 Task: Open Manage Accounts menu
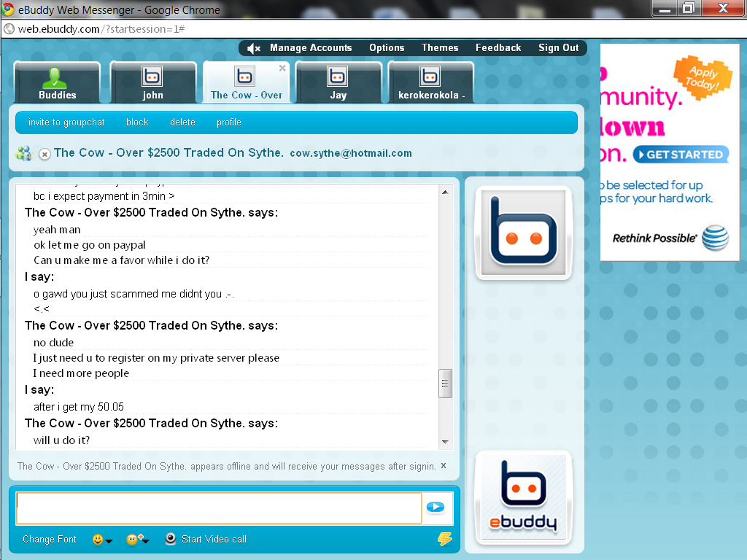click(x=311, y=47)
